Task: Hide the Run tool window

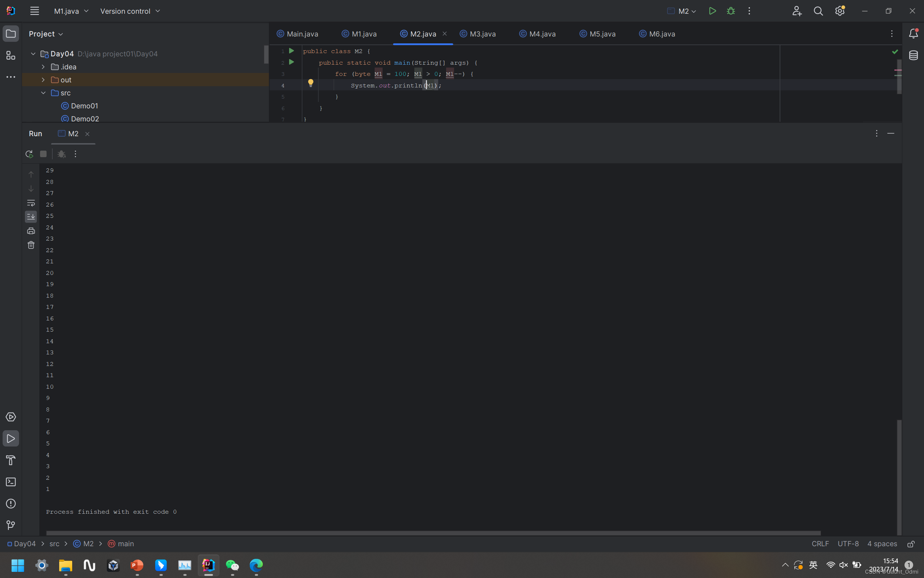Action: point(891,133)
